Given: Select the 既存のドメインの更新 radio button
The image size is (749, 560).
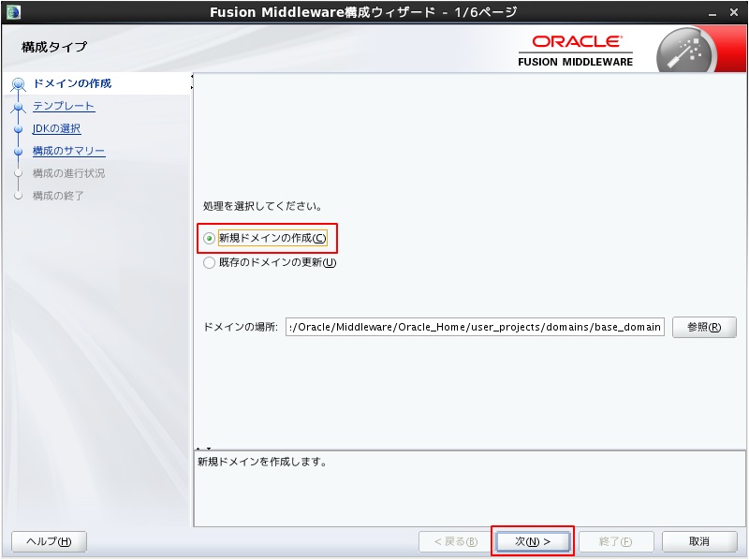Looking at the screenshot, I should (x=209, y=262).
